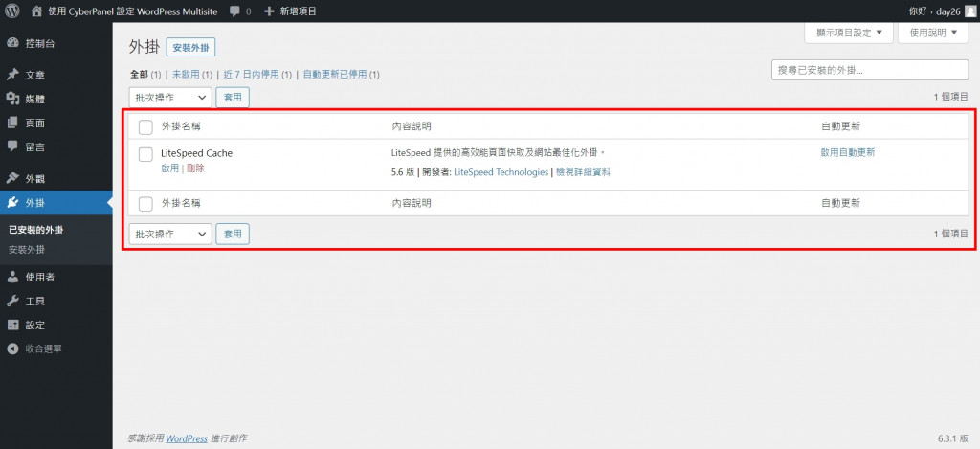Click the day26 user avatar
The width and height of the screenshot is (980, 449).
969,11
